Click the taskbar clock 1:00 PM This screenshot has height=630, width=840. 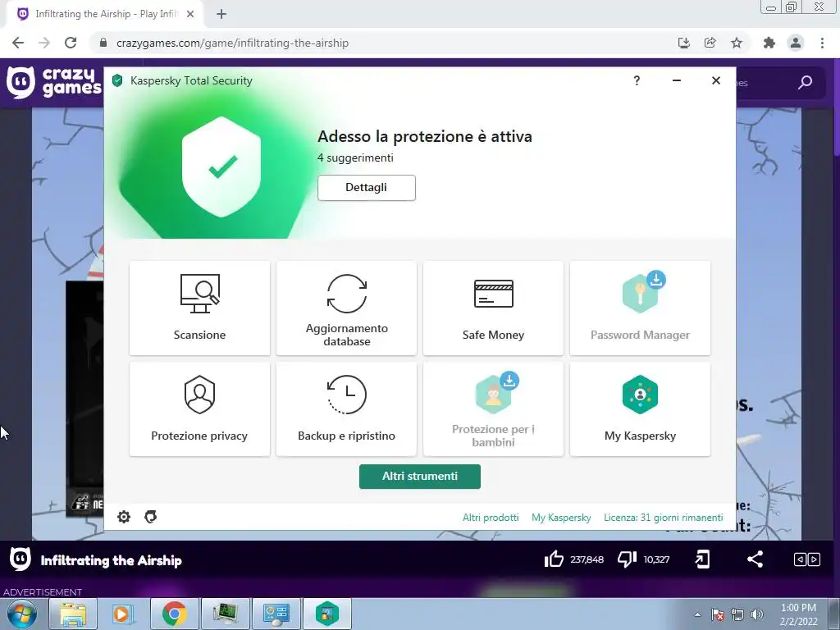click(798, 614)
